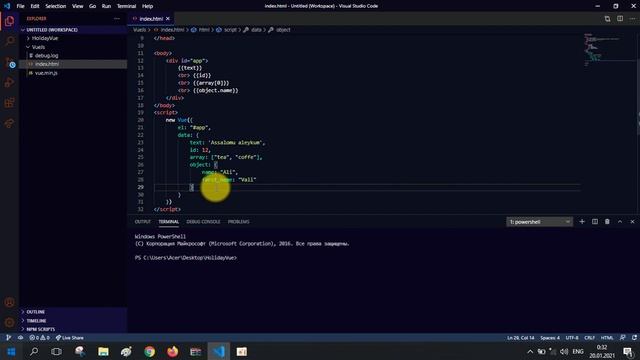Start Live Share from status bar

click(x=70, y=338)
